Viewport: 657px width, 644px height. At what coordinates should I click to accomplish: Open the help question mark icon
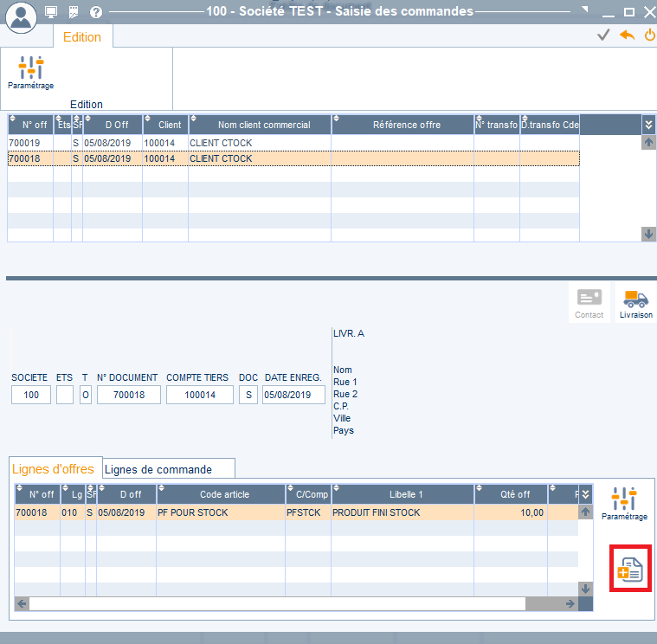pyautogui.click(x=96, y=12)
